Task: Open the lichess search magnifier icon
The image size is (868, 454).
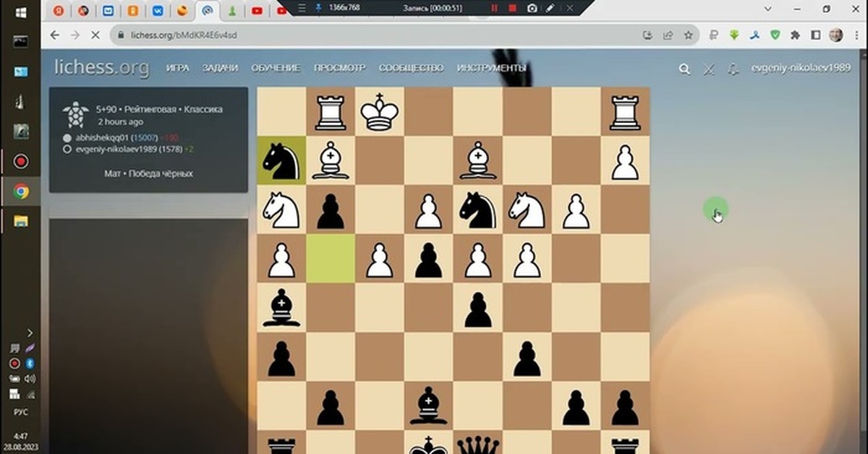Action: [x=684, y=69]
